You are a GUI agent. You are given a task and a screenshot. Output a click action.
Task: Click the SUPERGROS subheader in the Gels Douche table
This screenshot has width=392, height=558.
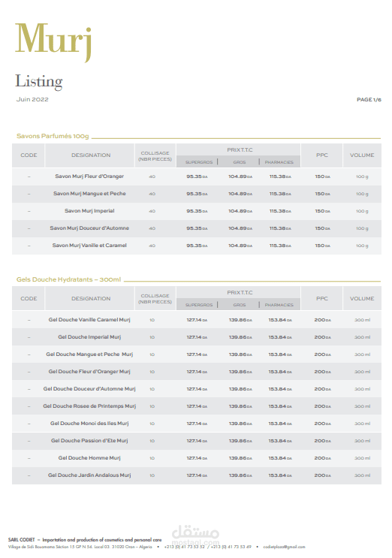point(199,305)
